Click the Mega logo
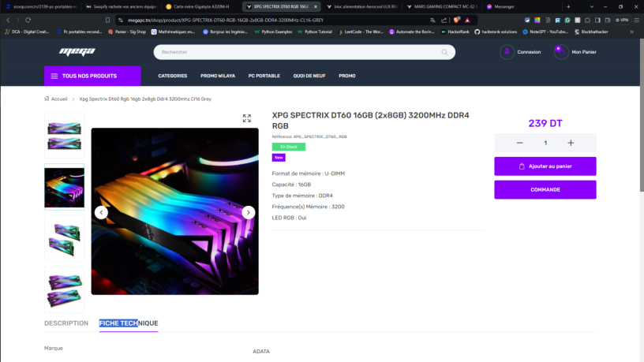The height and width of the screenshot is (362, 644). [x=77, y=52]
